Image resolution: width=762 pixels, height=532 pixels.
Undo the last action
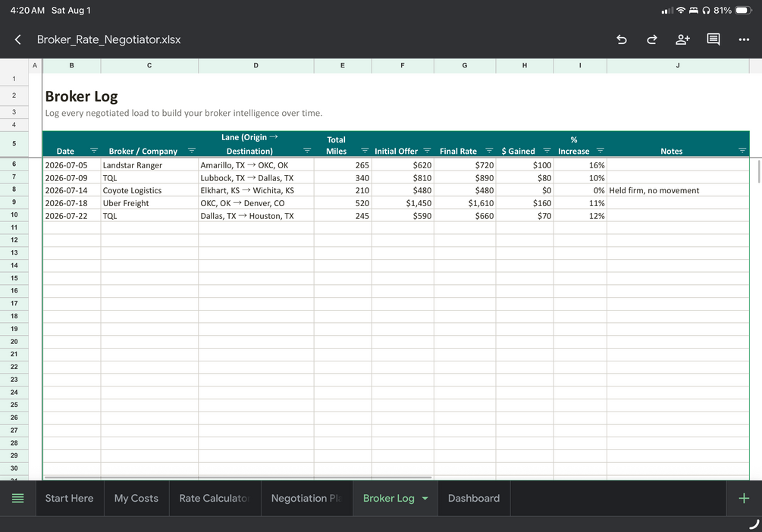(622, 39)
